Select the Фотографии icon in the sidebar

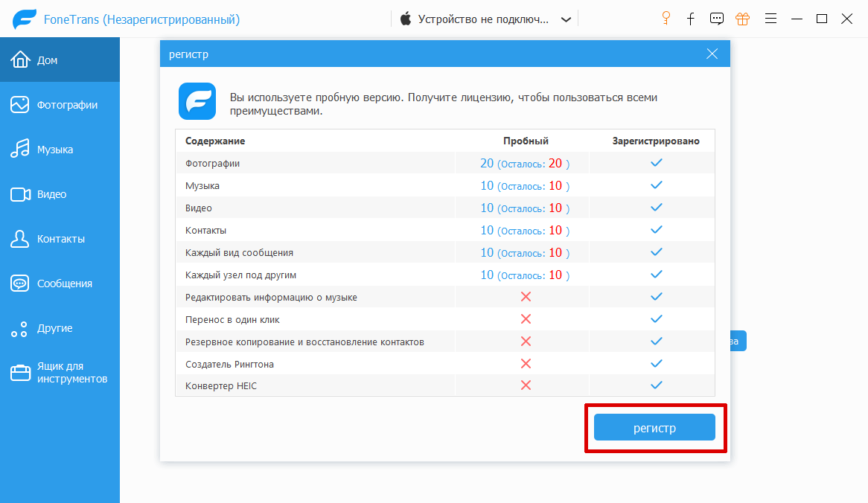(x=20, y=104)
